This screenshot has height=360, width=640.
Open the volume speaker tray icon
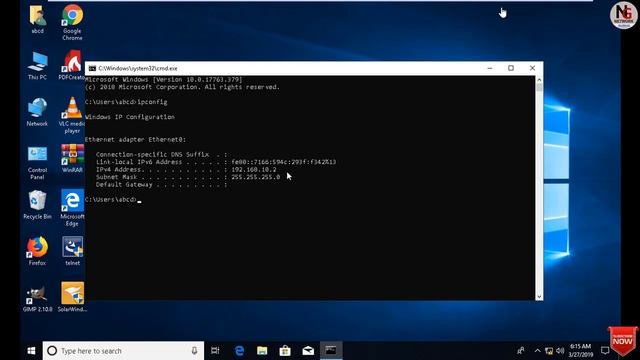560,351
